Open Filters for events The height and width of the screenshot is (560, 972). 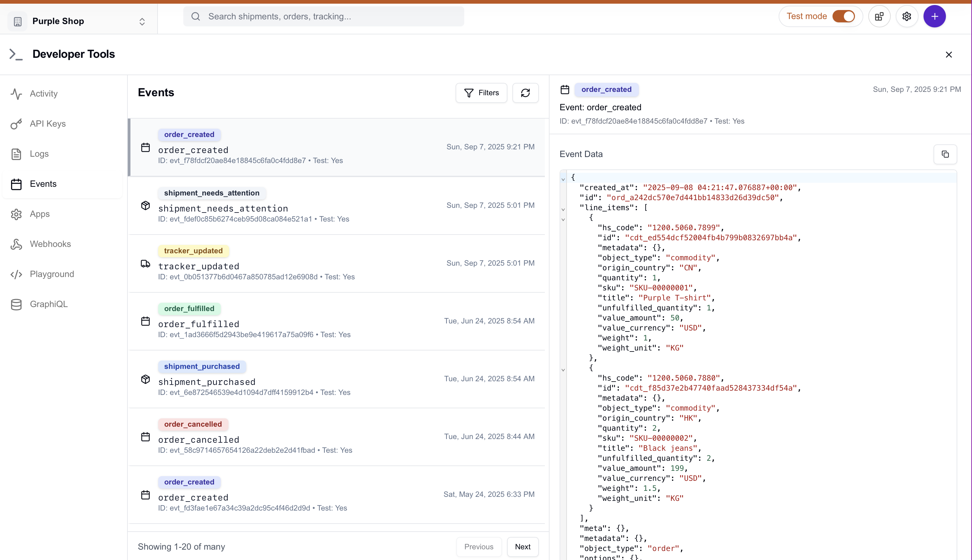coord(481,93)
